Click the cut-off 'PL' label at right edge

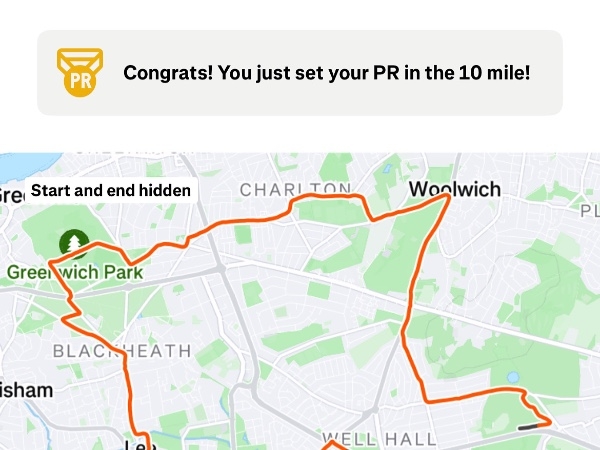click(x=588, y=210)
